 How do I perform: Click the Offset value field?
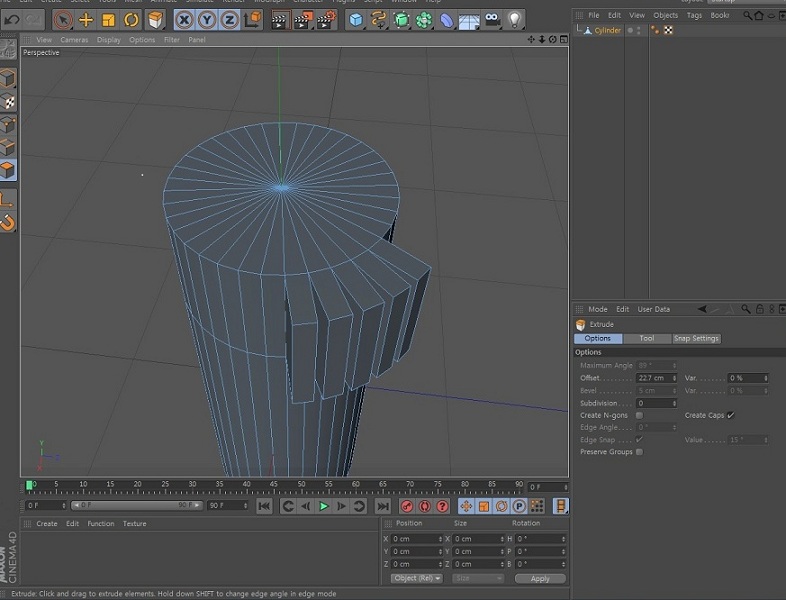coord(654,378)
